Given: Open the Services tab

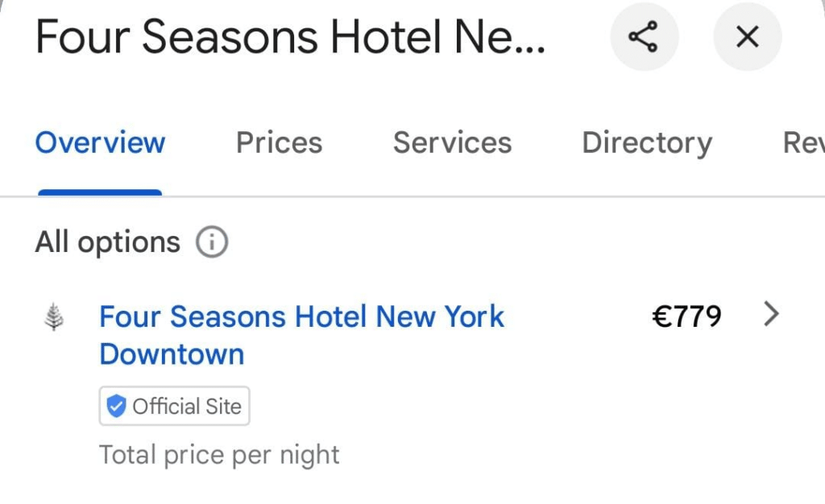Looking at the screenshot, I should tap(453, 143).
